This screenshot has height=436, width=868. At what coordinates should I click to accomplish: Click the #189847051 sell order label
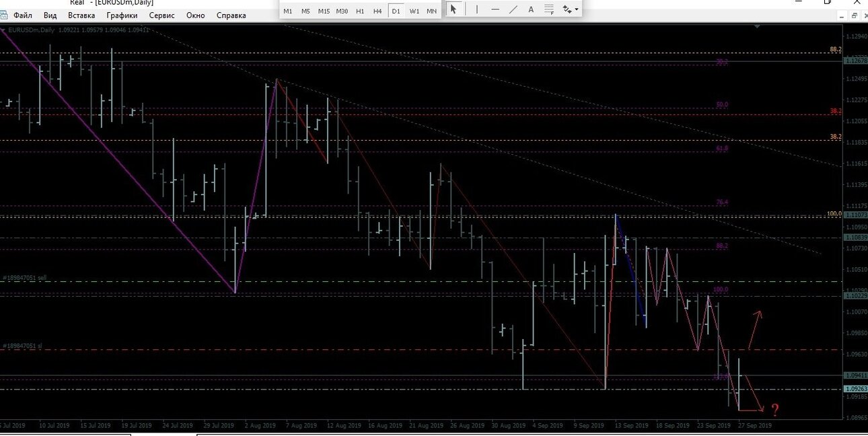coord(24,278)
